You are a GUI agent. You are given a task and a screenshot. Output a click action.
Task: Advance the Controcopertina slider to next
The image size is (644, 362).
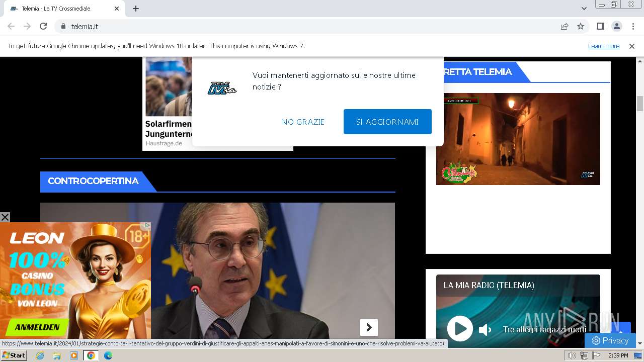[369, 327]
